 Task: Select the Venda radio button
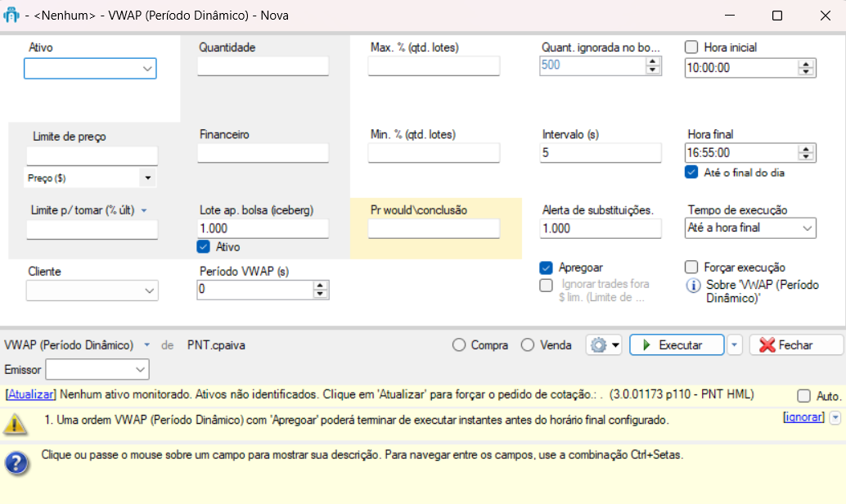(529, 345)
